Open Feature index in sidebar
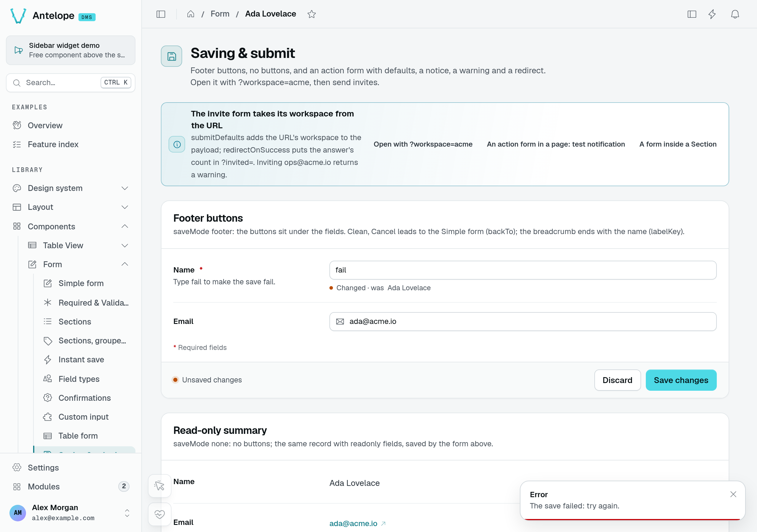 coord(71,144)
